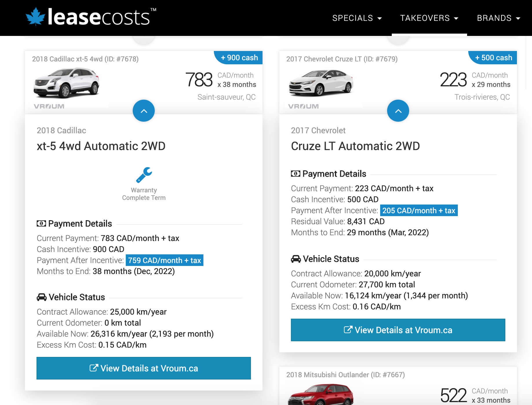Click the '759 CAD/month + tax' highlighted value

(x=165, y=260)
